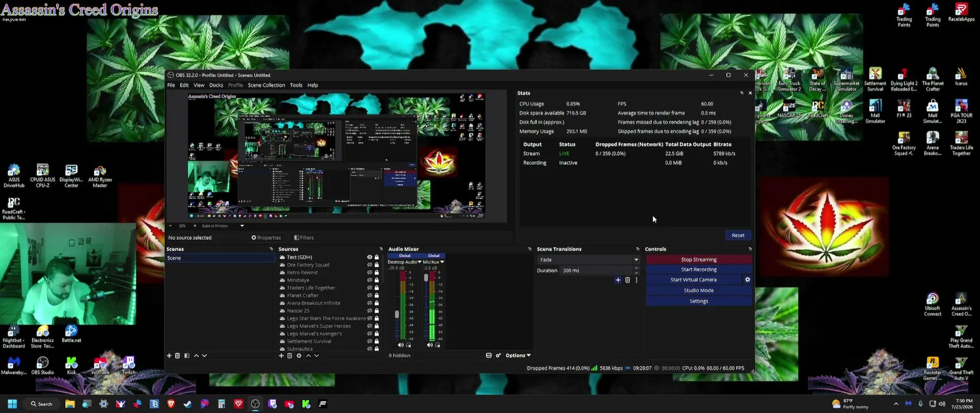Open Battle.net desktop shortcut
The width and height of the screenshot is (980, 413).
point(71,334)
